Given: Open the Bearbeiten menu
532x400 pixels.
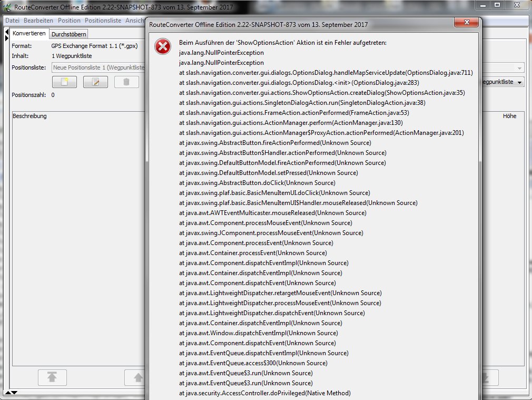Looking at the screenshot, I should coord(38,21).
